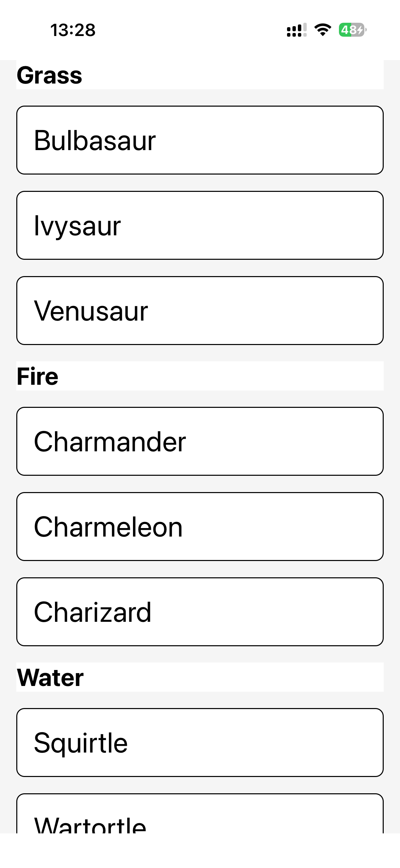The width and height of the screenshot is (400, 868).
Task: Pick the final evolution in the Grass section
Action: 200,311
